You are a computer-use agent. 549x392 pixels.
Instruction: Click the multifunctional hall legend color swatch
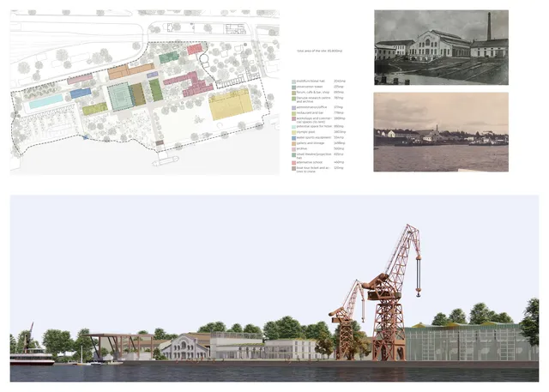tap(293, 81)
